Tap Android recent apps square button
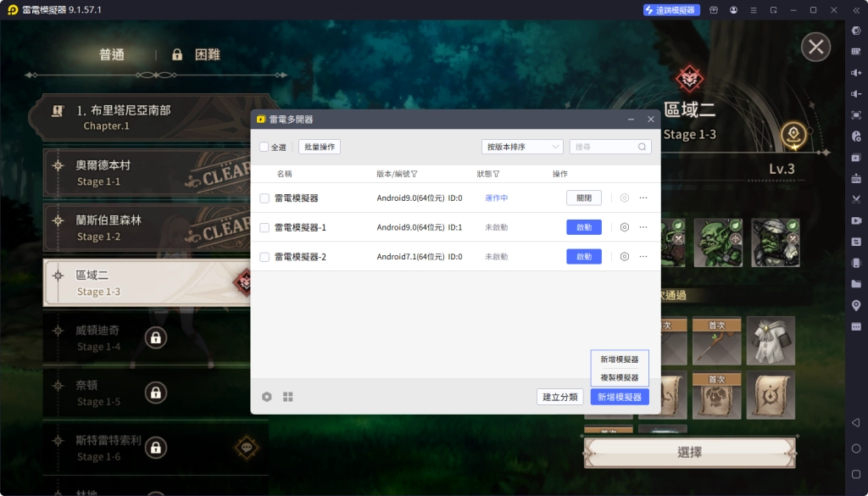Viewport: 868px width, 496px height. click(x=856, y=475)
